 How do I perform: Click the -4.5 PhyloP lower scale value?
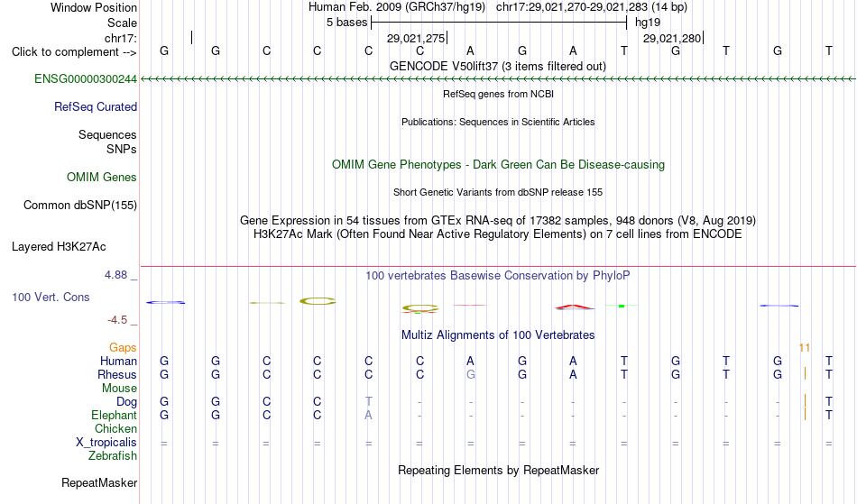(117, 320)
